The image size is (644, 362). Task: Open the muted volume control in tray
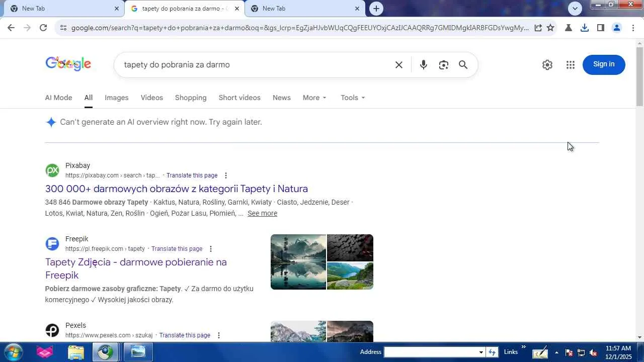click(593, 352)
